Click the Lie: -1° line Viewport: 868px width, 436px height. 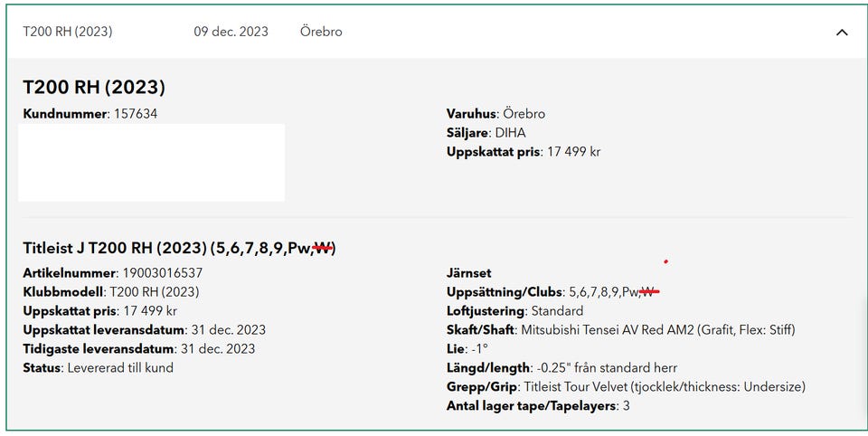tap(467, 349)
